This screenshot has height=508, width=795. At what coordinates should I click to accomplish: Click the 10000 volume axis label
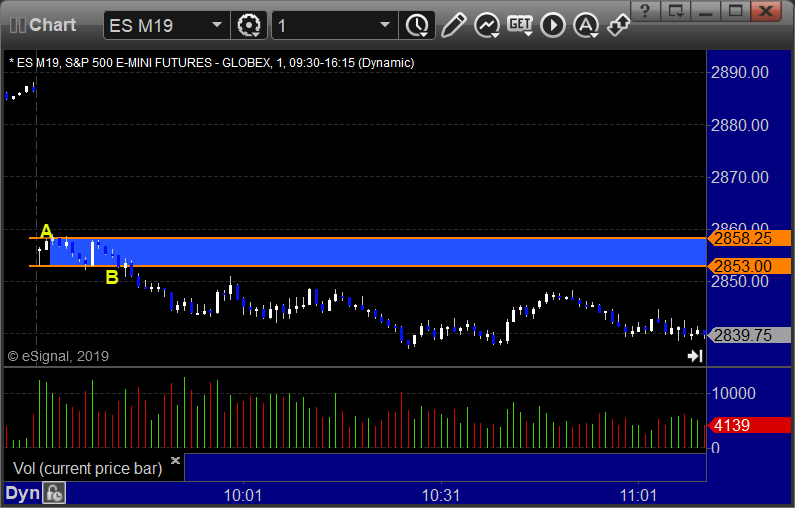tap(734, 393)
